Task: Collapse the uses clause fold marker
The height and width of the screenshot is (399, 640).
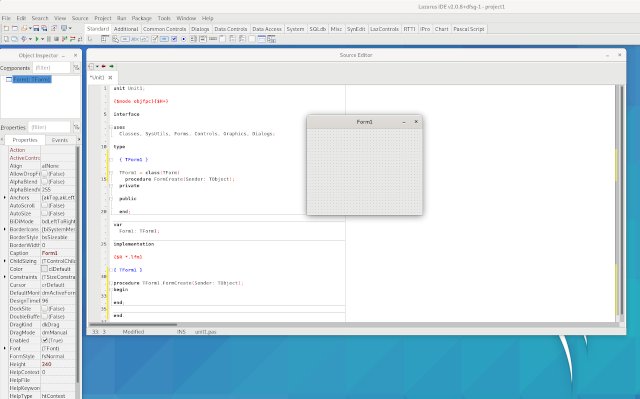Action: tap(111, 127)
